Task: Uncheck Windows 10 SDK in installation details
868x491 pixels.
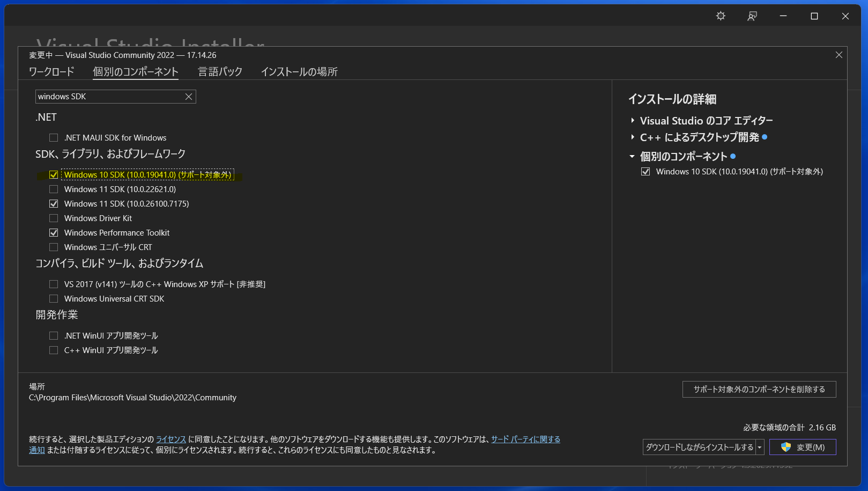Action: tap(646, 172)
